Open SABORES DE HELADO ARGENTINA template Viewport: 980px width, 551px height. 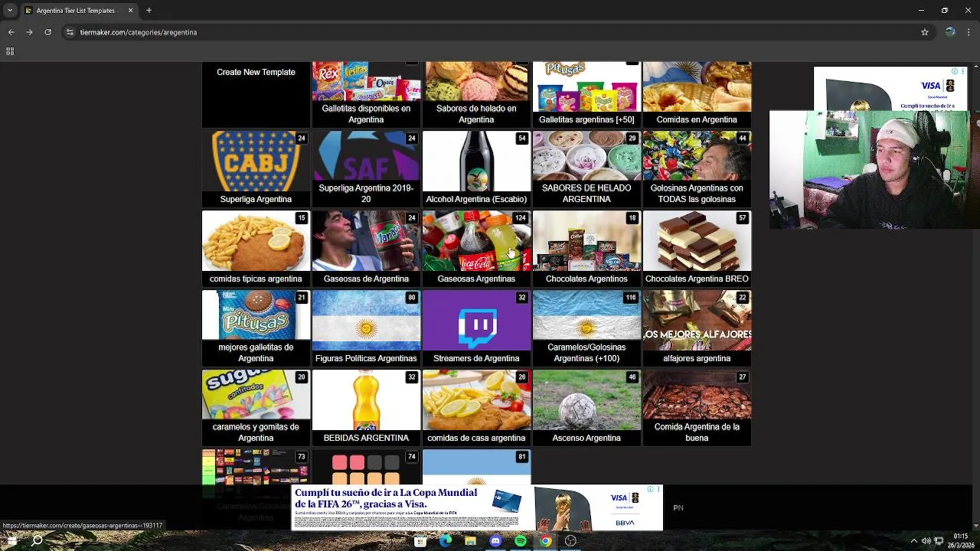tap(586, 168)
